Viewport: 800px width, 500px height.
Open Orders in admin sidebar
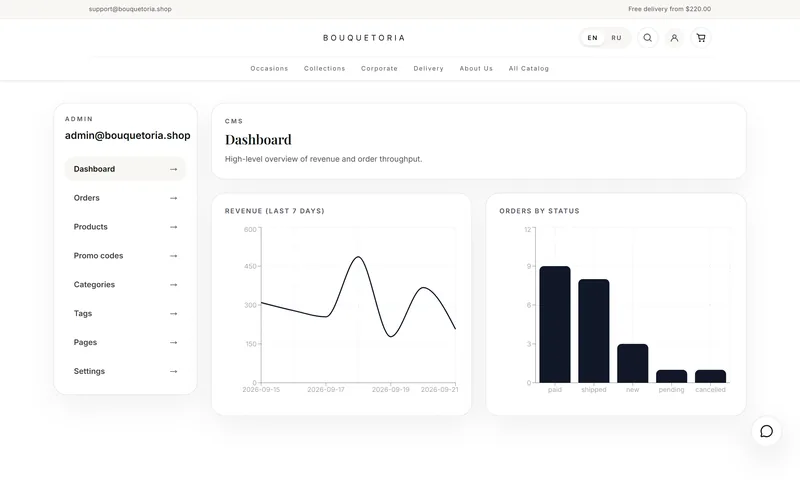tap(126, 198)
